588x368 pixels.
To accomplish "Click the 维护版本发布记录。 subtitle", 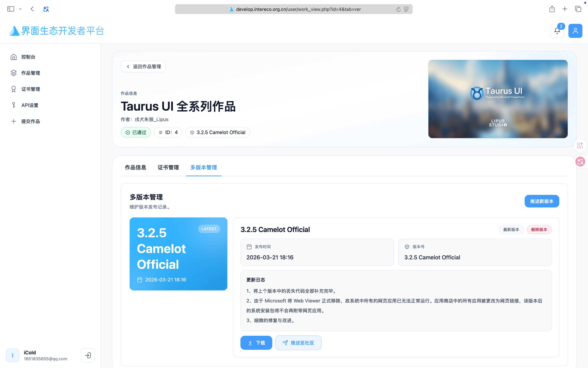I will [150, 207].
